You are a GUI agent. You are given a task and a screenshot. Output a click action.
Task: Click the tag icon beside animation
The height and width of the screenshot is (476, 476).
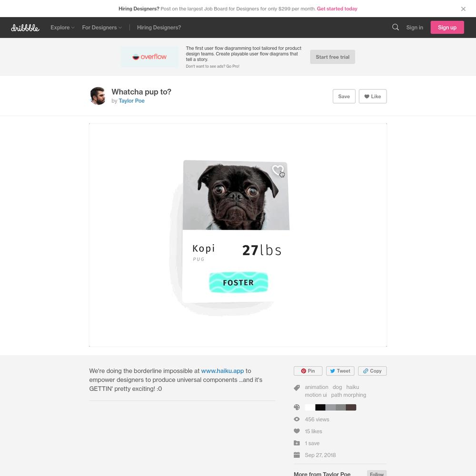297,387
